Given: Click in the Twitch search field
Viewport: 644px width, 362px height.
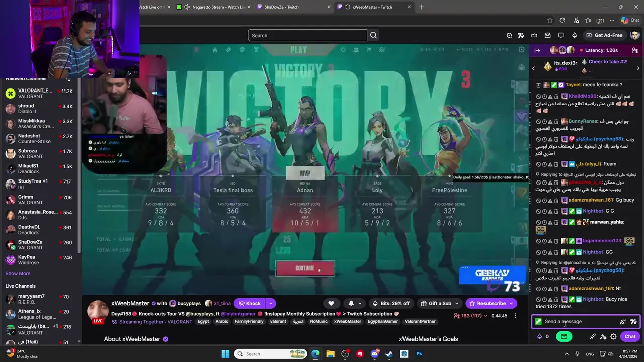Looking at the screenshot, I should (307, 35).
